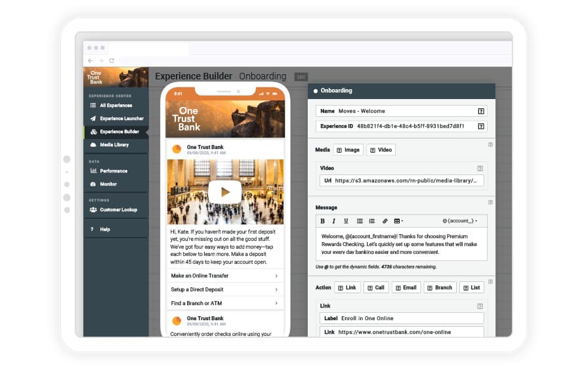Tap Find a Branch or ATM row
The width and height of the screenshot is (588, 370).
[225, 303]
